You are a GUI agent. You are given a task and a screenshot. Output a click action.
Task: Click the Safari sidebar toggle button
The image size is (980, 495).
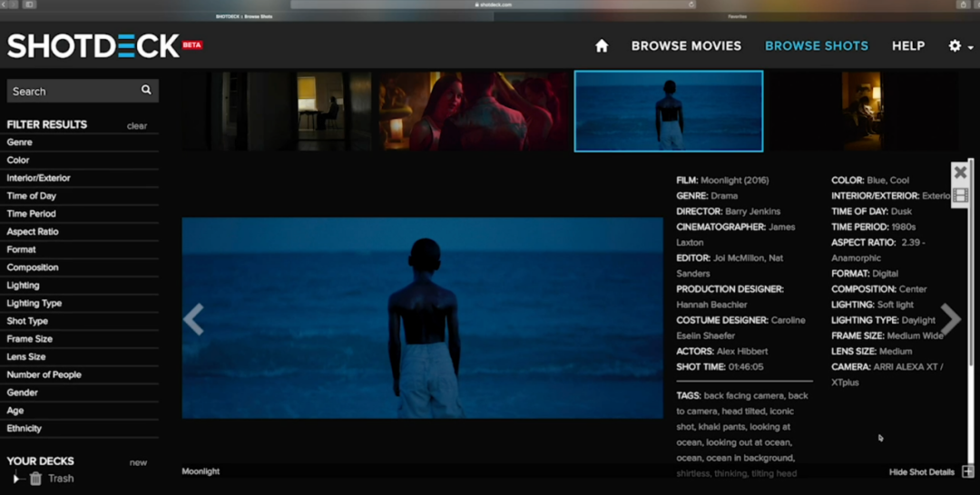tap(29, 5)
